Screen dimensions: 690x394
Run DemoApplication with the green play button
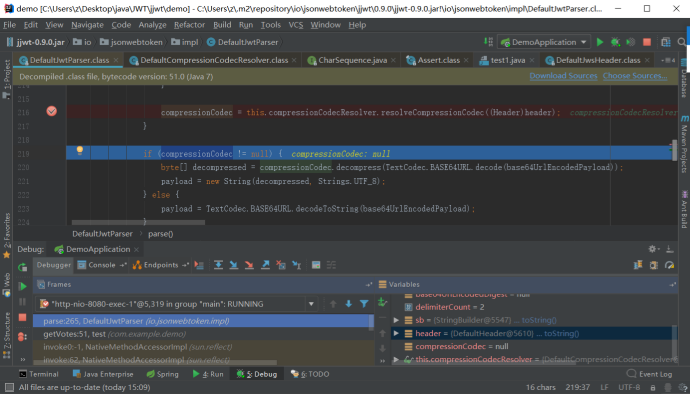pos(599,42)
